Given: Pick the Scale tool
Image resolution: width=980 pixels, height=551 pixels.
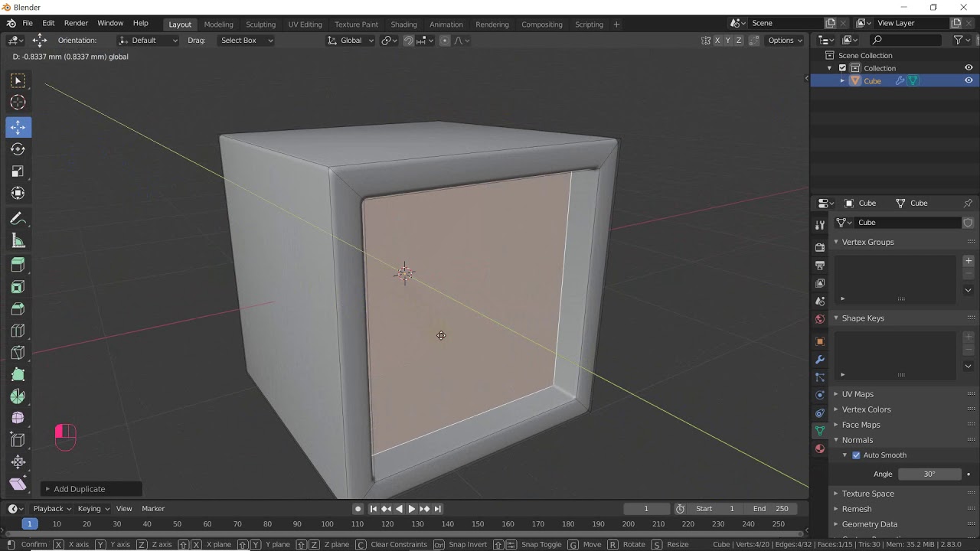Looking at the screenshot, I should coord(18,171).
